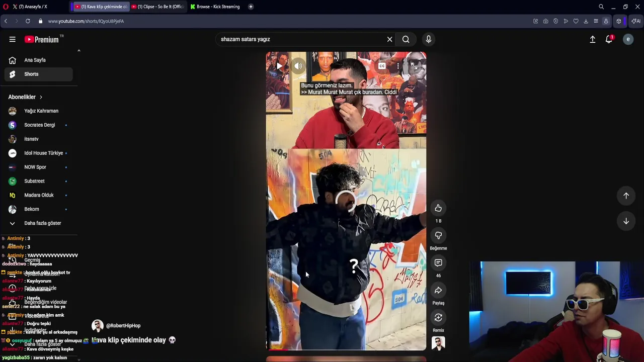Open the account avatar menu
The height and width of the screenshot is (362, 644).
click(628, 39)
